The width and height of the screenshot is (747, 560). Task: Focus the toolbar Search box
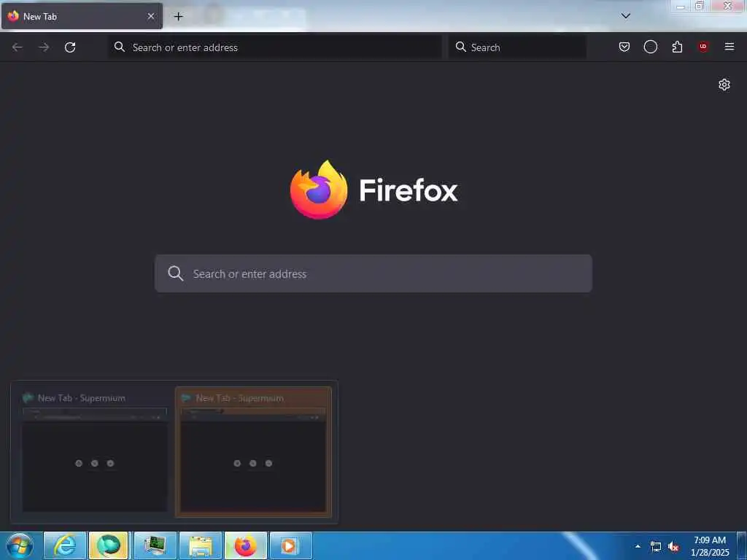517,47
